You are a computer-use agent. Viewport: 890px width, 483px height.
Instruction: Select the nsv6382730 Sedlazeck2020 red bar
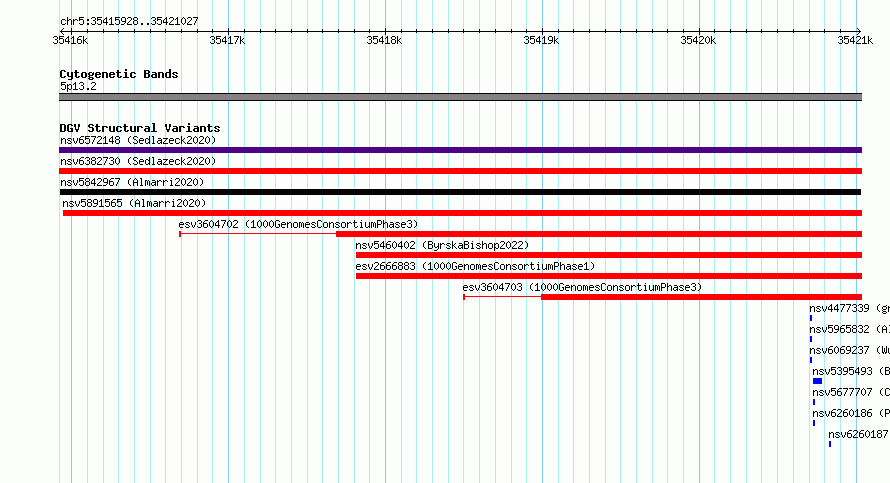click(x=460, y=171)
